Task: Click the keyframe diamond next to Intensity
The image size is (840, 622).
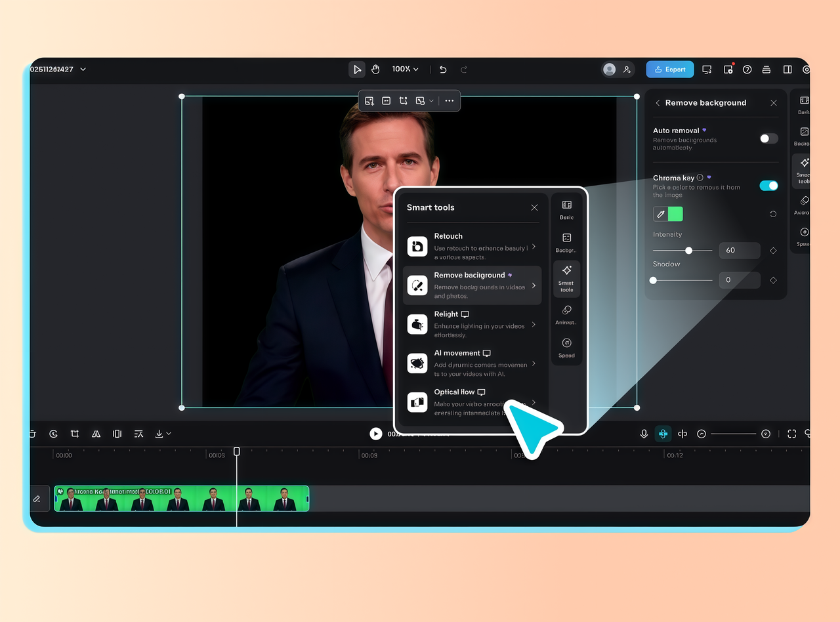Action: [x=773, y=250]
